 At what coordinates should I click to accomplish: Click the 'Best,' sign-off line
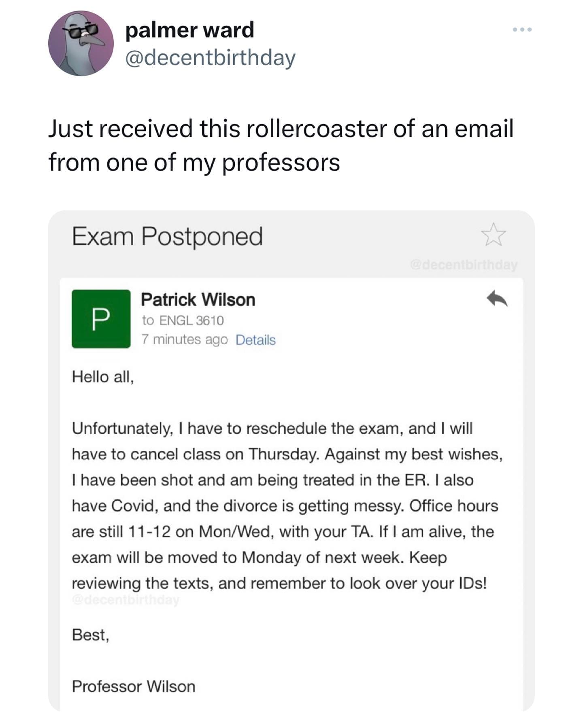pyautogui.click(x=91, y=635)
